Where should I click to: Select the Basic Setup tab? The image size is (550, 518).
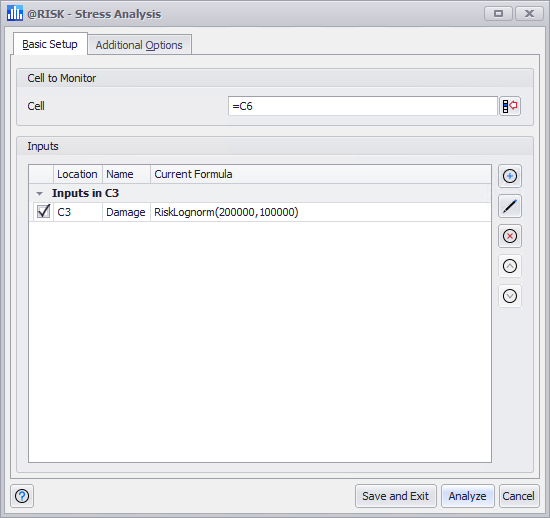pyautogui.click(x=50, y=44)
